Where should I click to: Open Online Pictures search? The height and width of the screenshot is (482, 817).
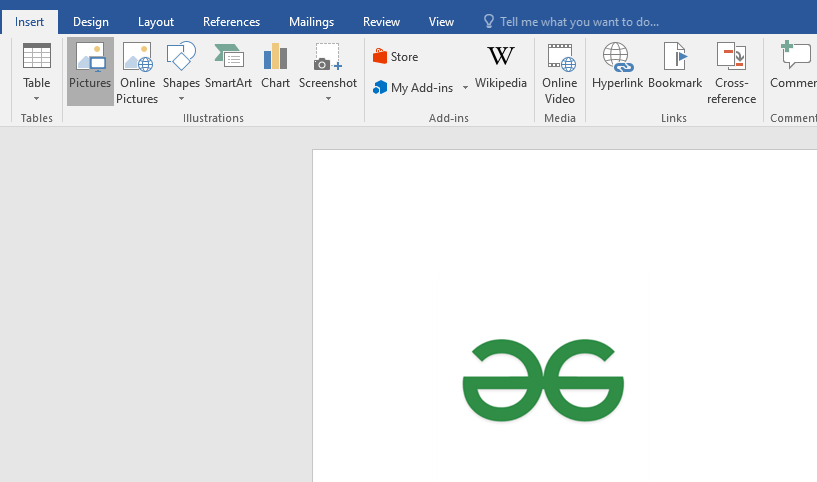click(138, 72)
